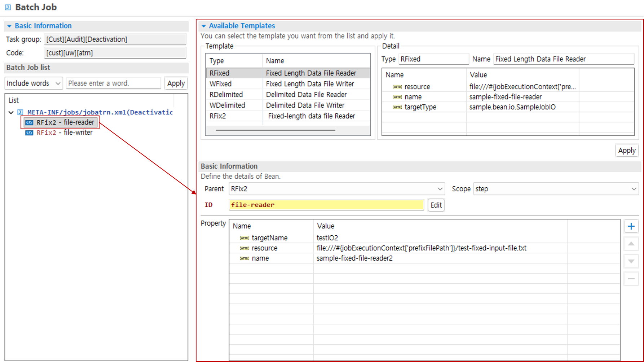Image resolution: width=644 pixels, height=362 pixels.
Task: Click the Edit button beside ID
Action: [436, 205]
